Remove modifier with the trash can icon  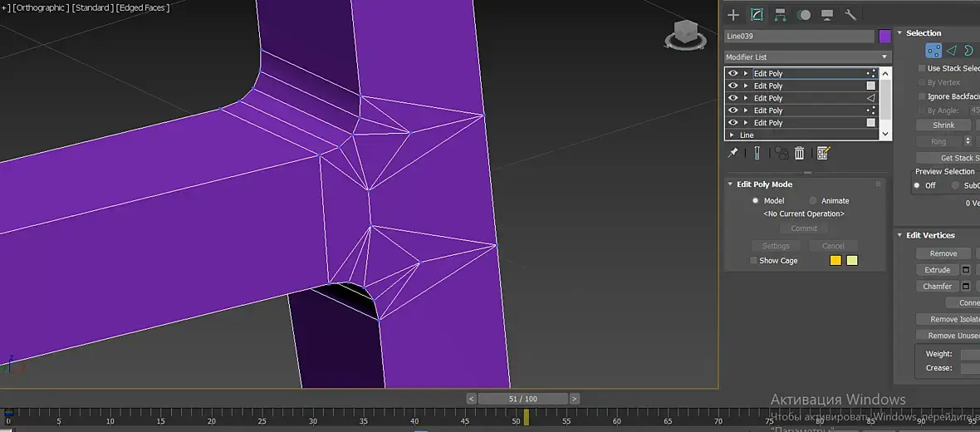coord(800,153)
